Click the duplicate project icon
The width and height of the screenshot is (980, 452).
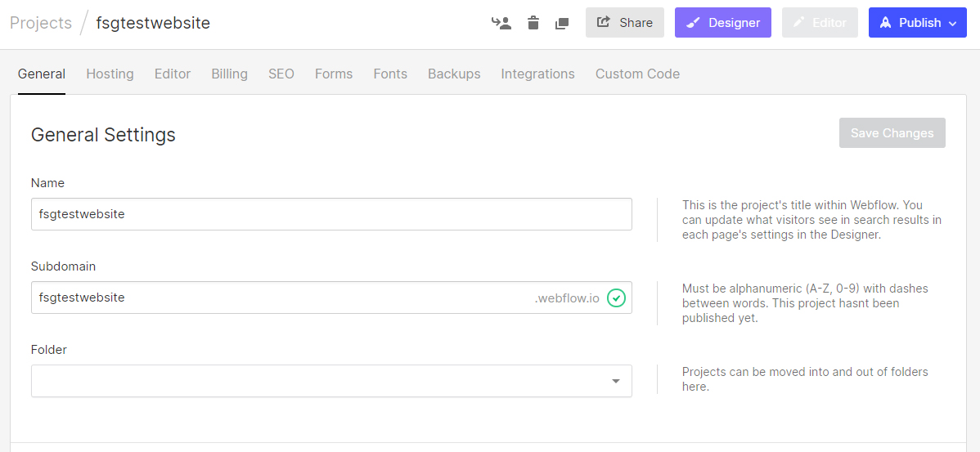click(x=562, y=23)
